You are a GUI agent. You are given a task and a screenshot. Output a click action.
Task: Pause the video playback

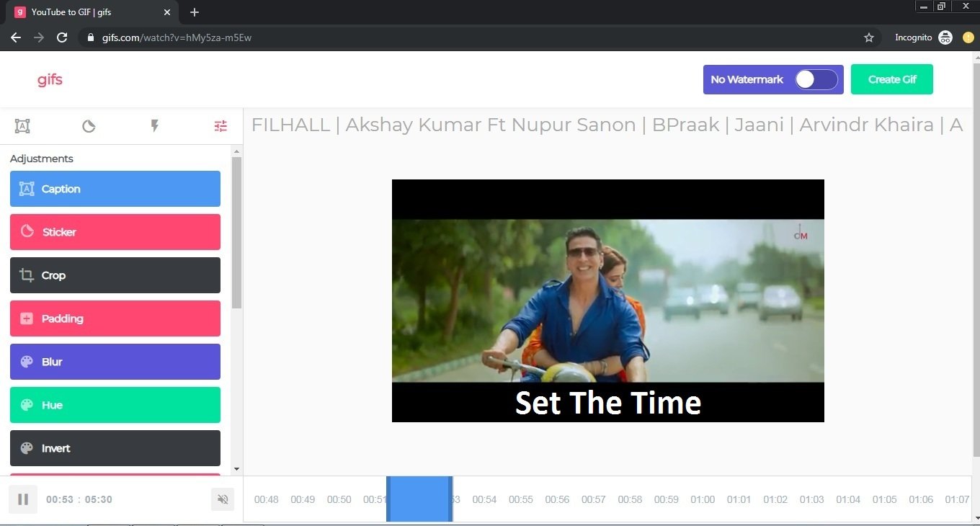[x=23, y=499]
